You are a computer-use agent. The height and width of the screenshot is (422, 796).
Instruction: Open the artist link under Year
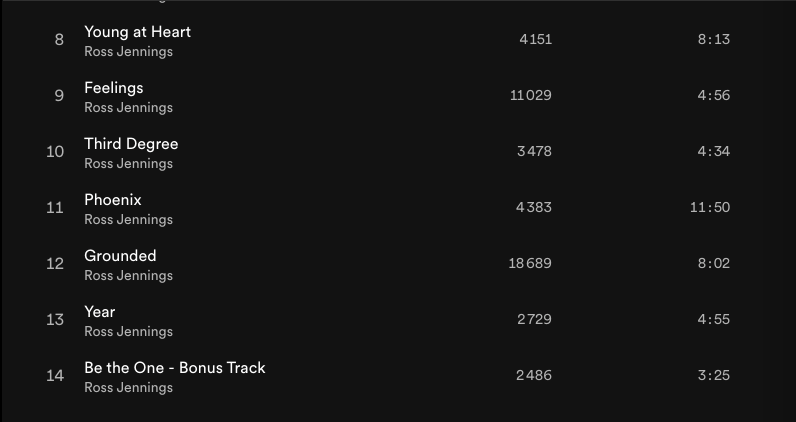tap(128, 332)
